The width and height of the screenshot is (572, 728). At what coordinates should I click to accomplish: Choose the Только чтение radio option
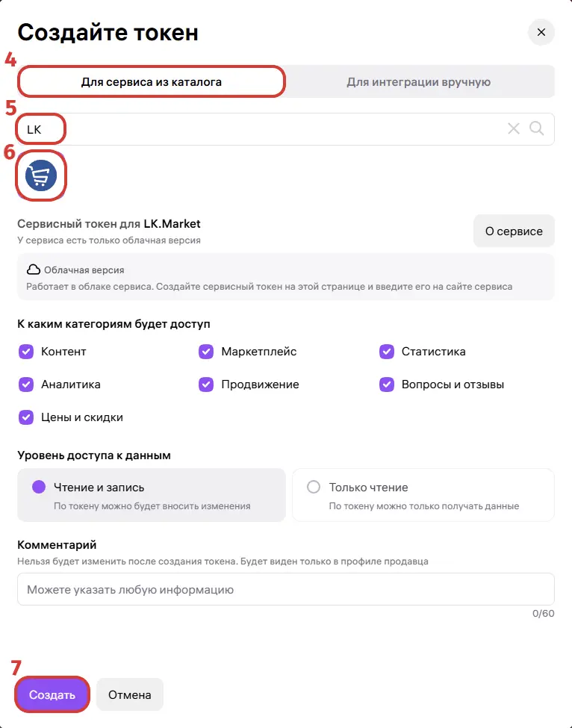click(314, 487)
